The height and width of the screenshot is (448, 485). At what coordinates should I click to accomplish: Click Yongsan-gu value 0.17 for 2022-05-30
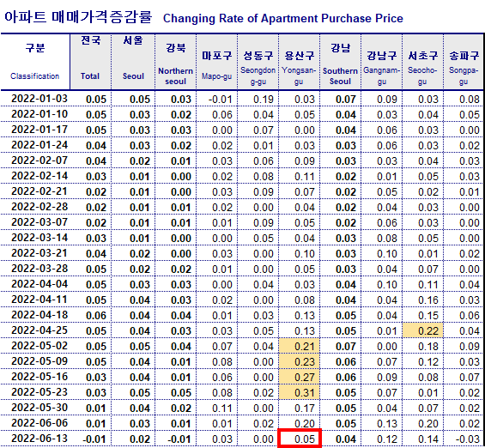click(305, 409)
